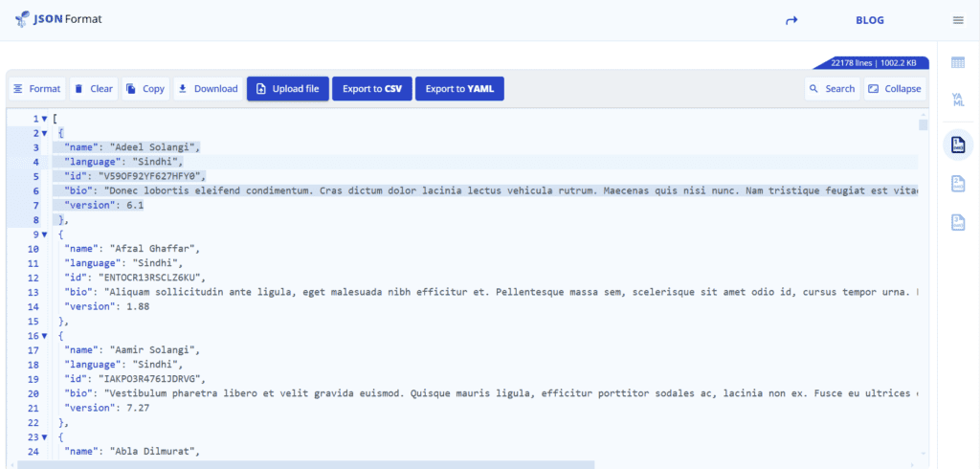The image size is (980, 469).
Task: Click the "22178 lines | 1002.2 KB" status badge
Action: (x=873, y=63)
